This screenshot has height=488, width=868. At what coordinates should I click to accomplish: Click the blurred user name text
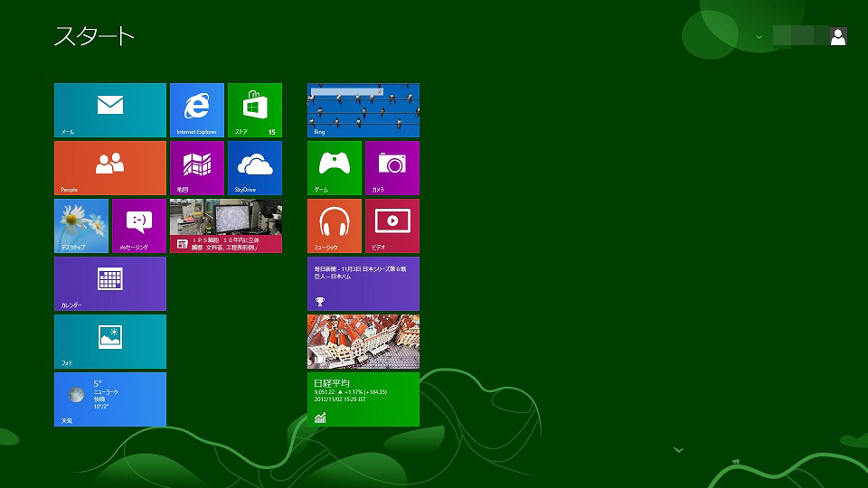tap(800, 36)
